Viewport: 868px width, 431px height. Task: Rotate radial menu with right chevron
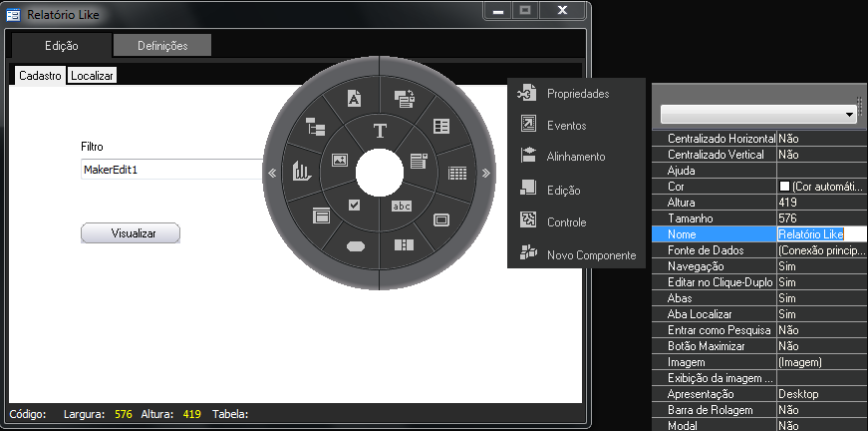click(486, 173)
